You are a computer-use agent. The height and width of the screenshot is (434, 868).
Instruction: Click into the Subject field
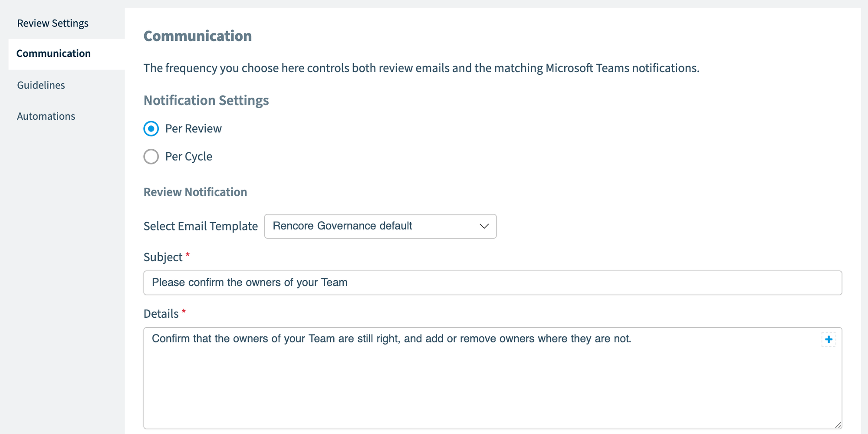[x=493, y=283]
